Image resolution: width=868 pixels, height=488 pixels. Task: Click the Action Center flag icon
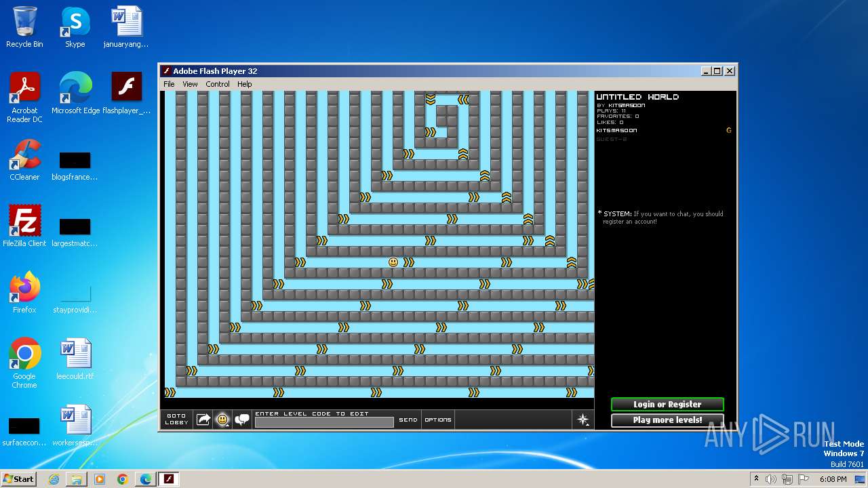point(802,479)
